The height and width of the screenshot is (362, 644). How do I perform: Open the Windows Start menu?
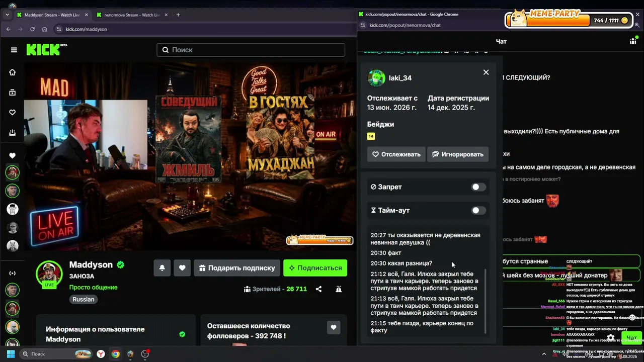11,354
